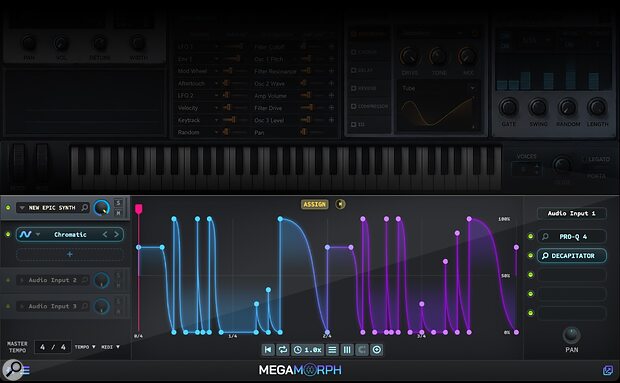
Task: Toggle power LED for New Epic Synth
Action: pyautogui.click(x=8, y=208)
